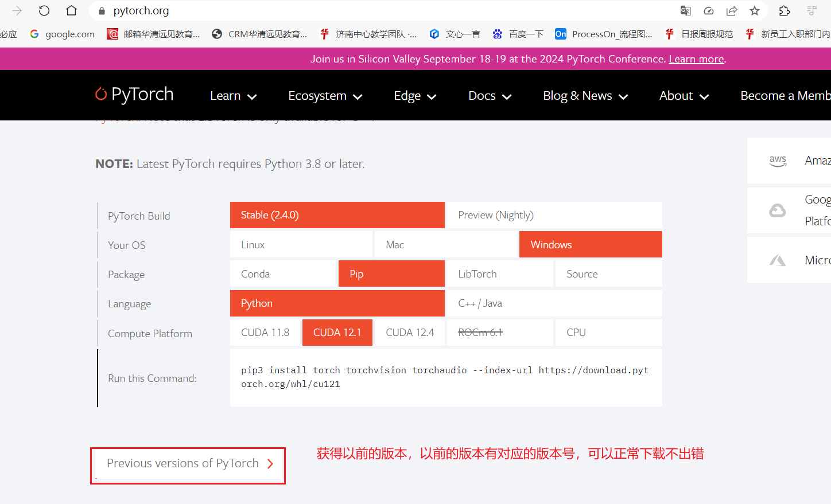
Task: Bookmark this page with star icon
Action: pyautogui.click(x=755, y=10)
